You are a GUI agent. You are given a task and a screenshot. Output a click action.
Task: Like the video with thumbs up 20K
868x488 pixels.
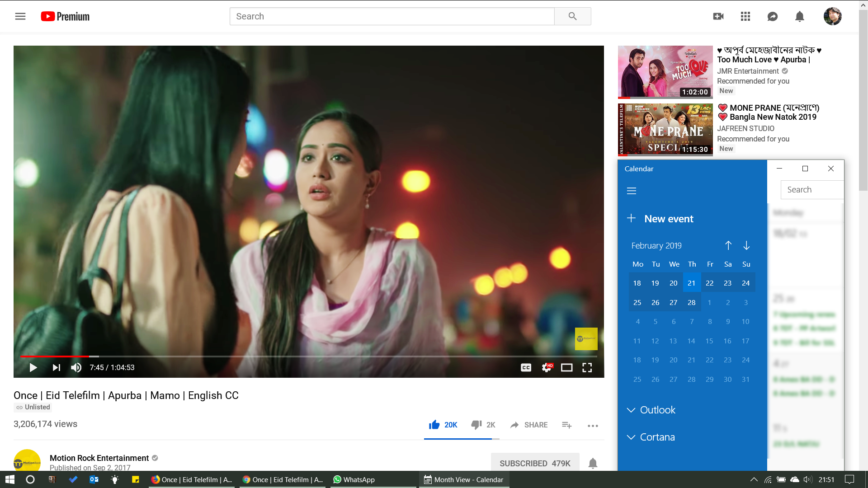443,425
